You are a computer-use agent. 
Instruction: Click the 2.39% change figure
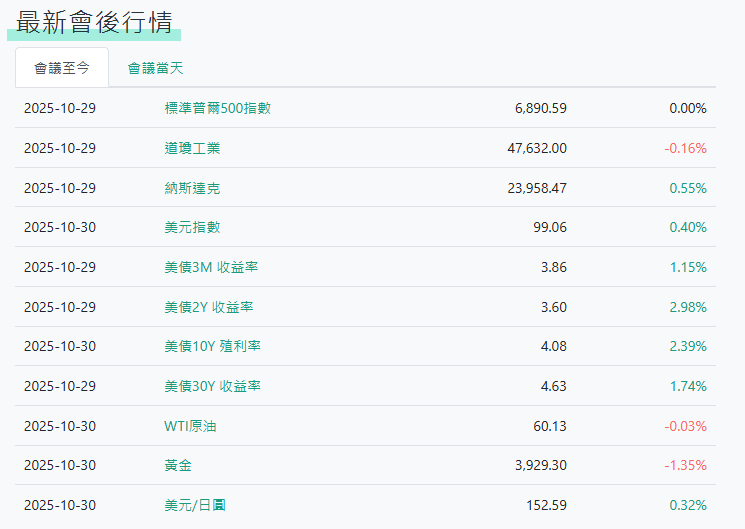coord(688,346)
